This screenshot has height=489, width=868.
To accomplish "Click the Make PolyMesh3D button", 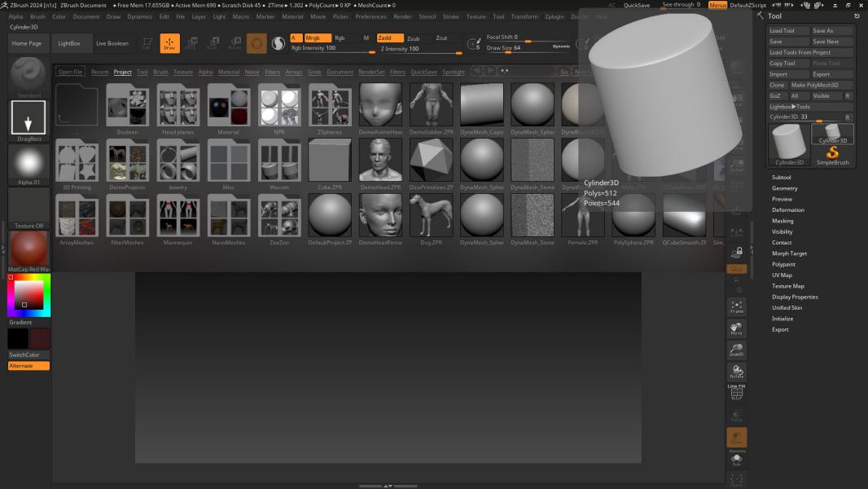I will 821,85.
